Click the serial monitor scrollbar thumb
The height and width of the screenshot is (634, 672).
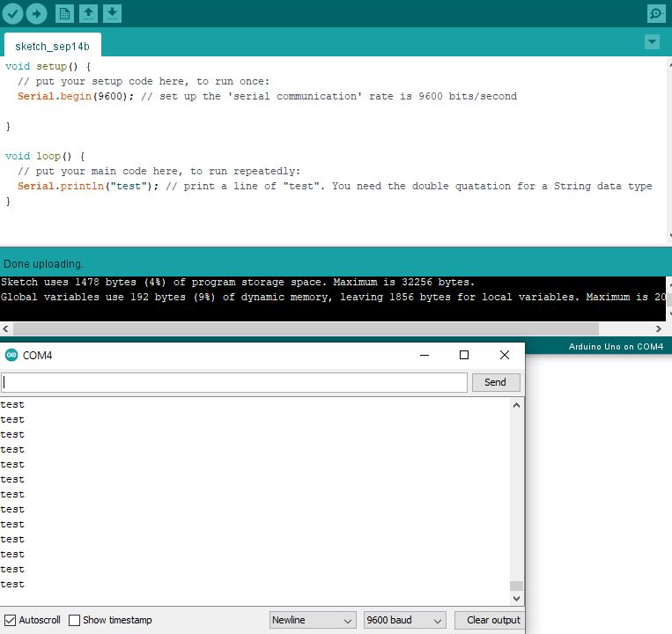pos(516,586)
